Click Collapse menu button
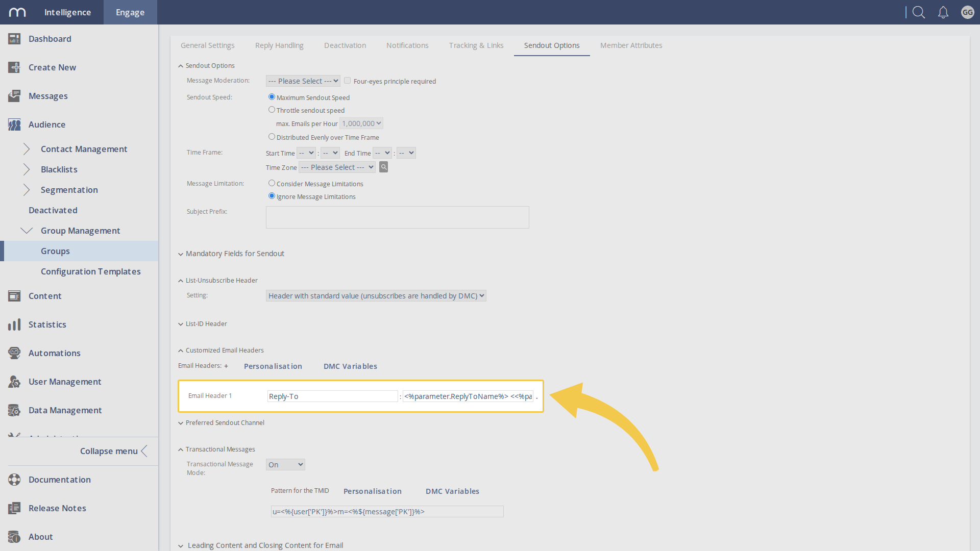The height and width of the screenshot is (551, 980). 113,451
